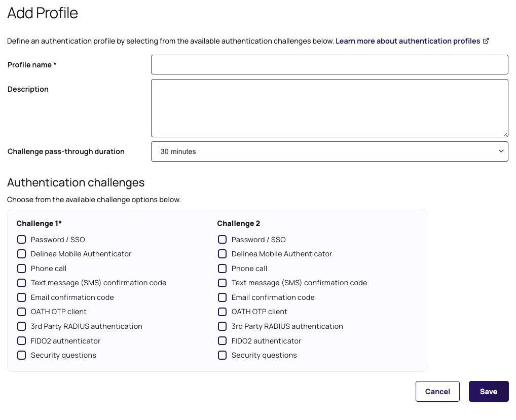The image size is (516, 420).
Task: Open the external link icon beside authentication profiles
Action: pyautogui.click(x=486, y=41)
